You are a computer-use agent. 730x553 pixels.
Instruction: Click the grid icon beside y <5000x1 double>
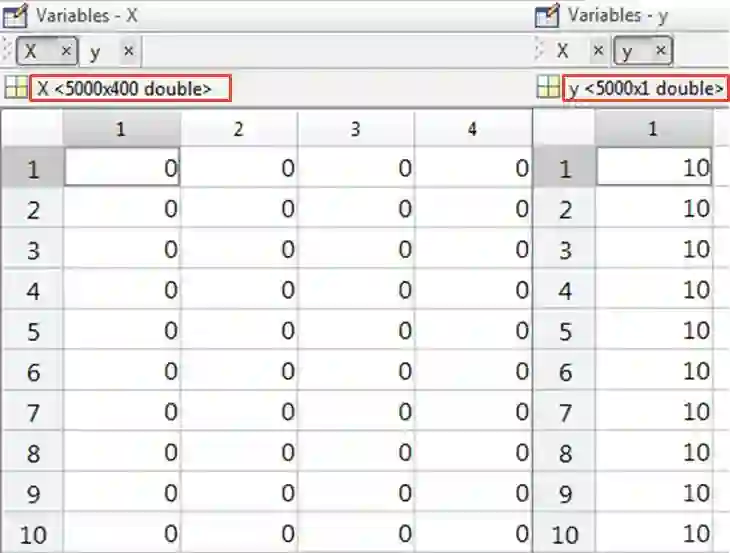pyautogui.click(x=548, y=87)
